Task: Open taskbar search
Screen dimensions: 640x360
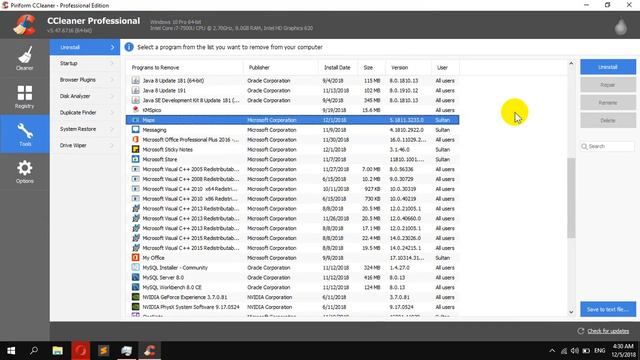Action: point(34,351)
